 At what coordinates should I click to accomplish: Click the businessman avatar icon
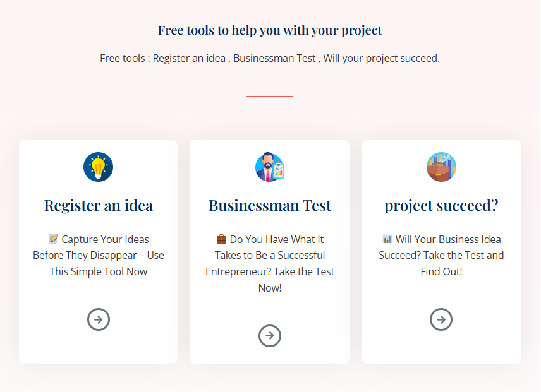click(270, 167)
